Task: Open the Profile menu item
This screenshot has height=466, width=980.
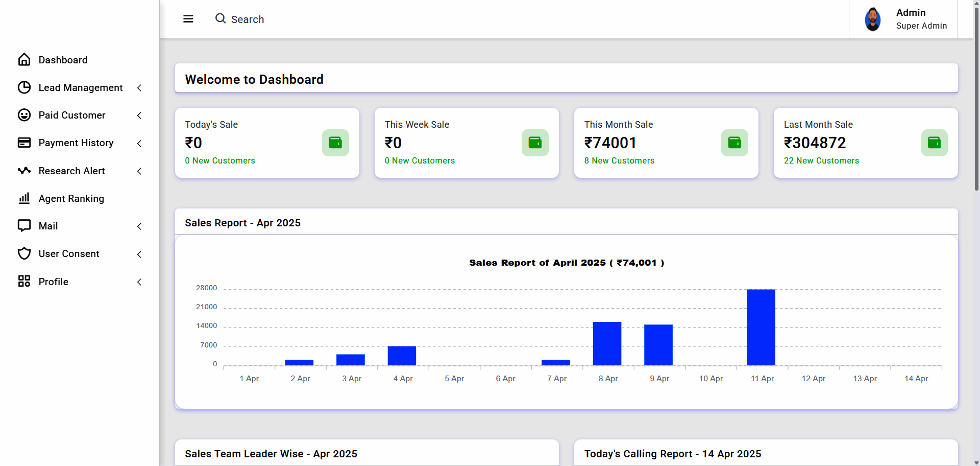Action: (x=54, y=282)
